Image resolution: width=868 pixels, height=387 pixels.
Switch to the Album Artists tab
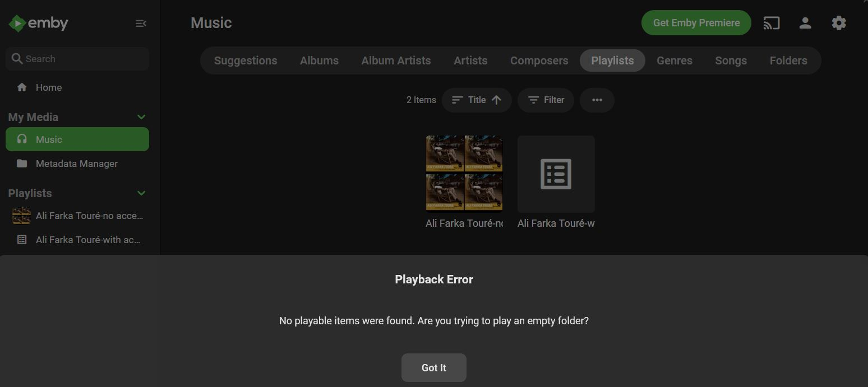coord(396,60)
